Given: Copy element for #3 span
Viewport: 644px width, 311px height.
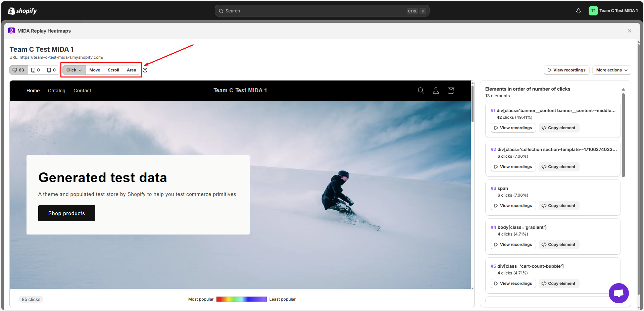Looking at the screenshot, I should [x=558, y=206].
